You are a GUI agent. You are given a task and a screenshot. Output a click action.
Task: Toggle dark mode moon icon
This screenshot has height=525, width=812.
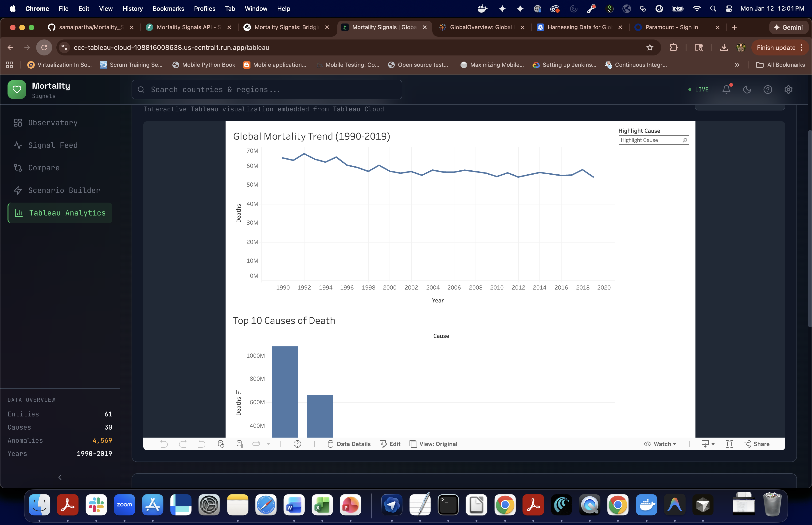(747, 89)
